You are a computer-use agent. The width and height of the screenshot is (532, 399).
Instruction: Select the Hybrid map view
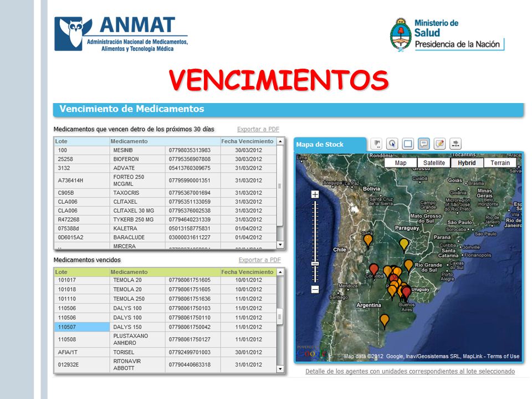point(467,163)
